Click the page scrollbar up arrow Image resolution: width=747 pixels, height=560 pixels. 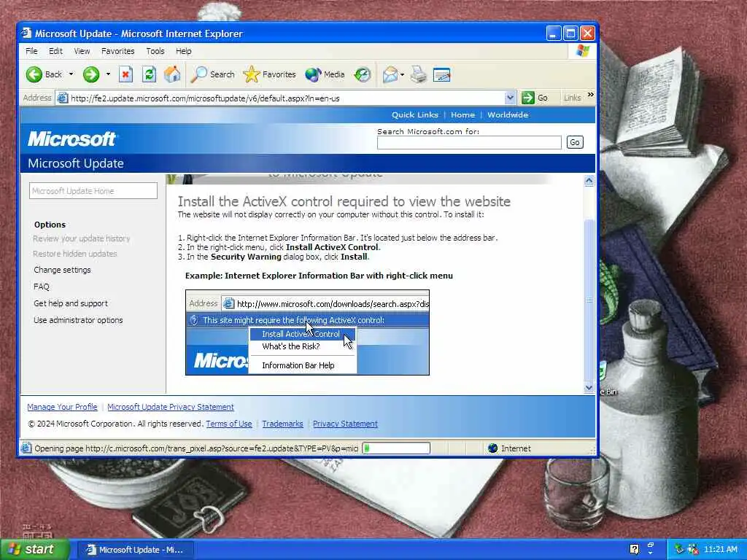click(589, 181)
